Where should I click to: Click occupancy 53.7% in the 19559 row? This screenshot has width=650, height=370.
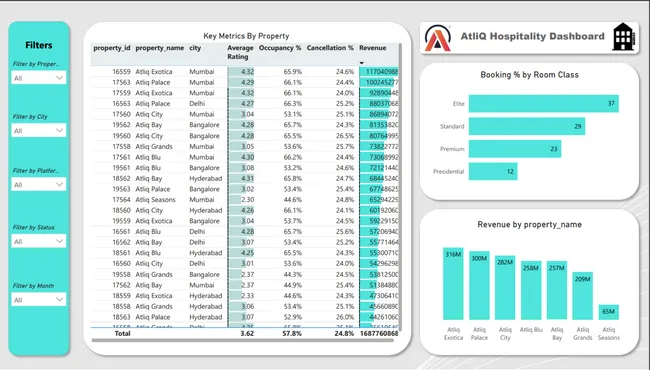point(293,221)
